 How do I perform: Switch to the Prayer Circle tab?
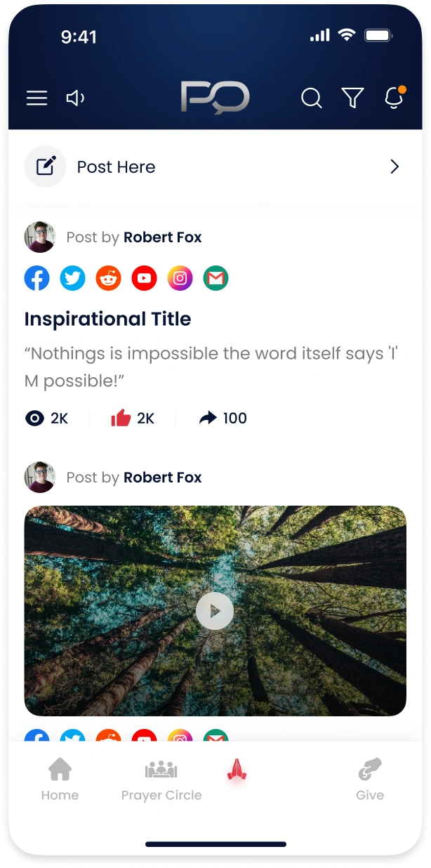coord(161,780)
